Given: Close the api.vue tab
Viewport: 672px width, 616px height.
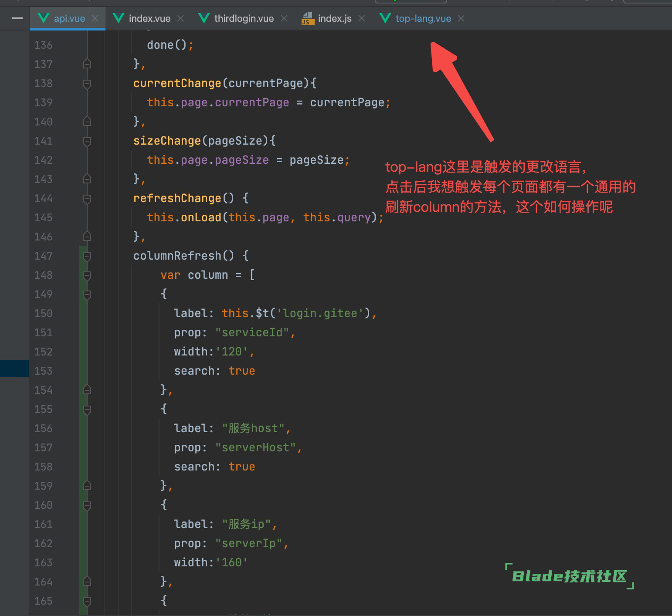Looking at the screenshot, I should (x=95, y=18).
